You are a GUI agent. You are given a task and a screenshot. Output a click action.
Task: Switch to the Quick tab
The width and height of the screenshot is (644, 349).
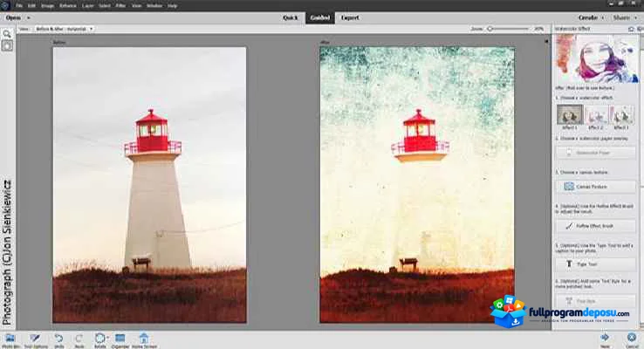pos(290,17)
